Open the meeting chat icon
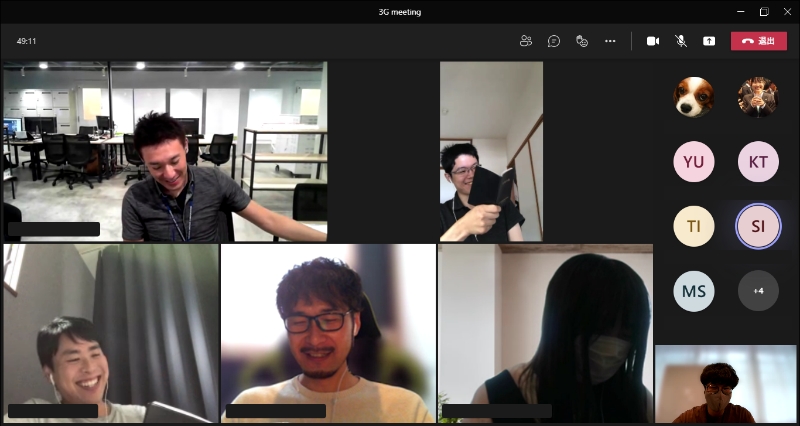The image size is (800, 426). coord(554,41)
